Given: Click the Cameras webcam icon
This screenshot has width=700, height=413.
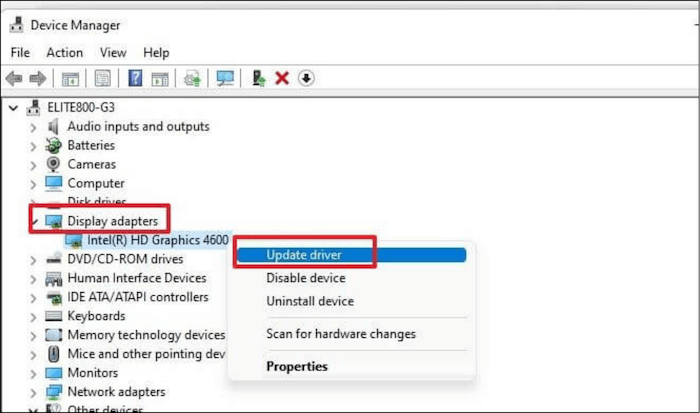Looking at the screenshot, I should click(53, 164).
